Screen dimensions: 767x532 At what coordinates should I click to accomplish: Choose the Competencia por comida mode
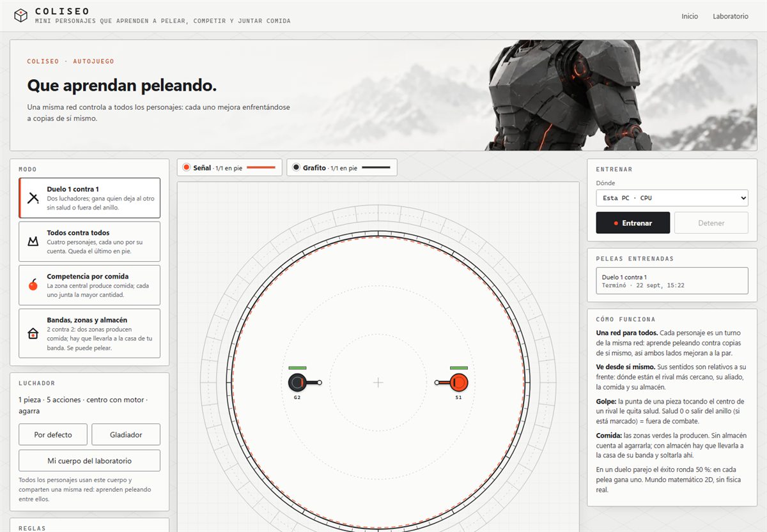coord(89,285)
